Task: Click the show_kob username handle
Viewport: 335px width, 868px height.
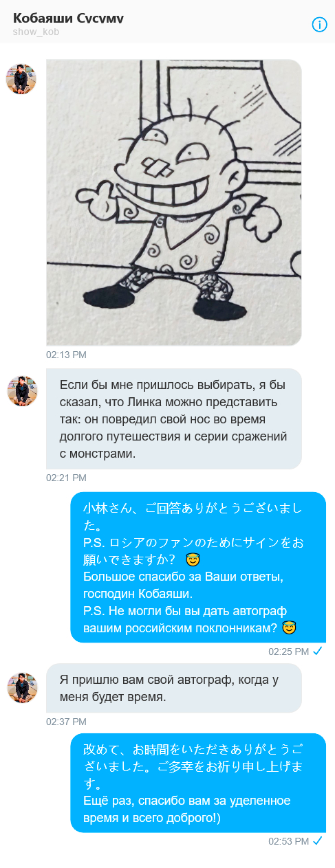Action: tap(36, 32)
